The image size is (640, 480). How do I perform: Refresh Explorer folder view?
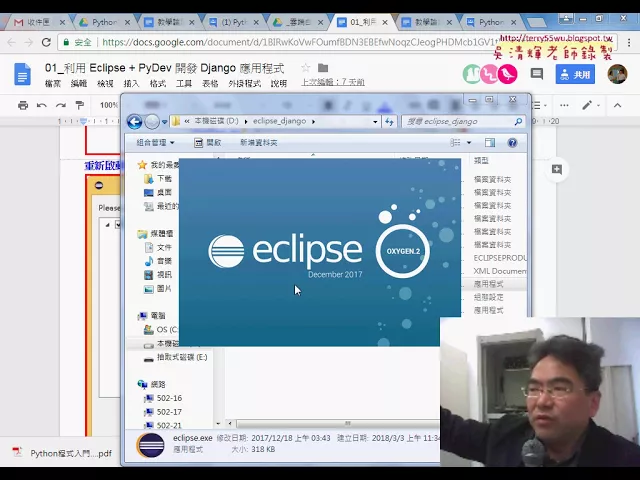coord(389,121)
